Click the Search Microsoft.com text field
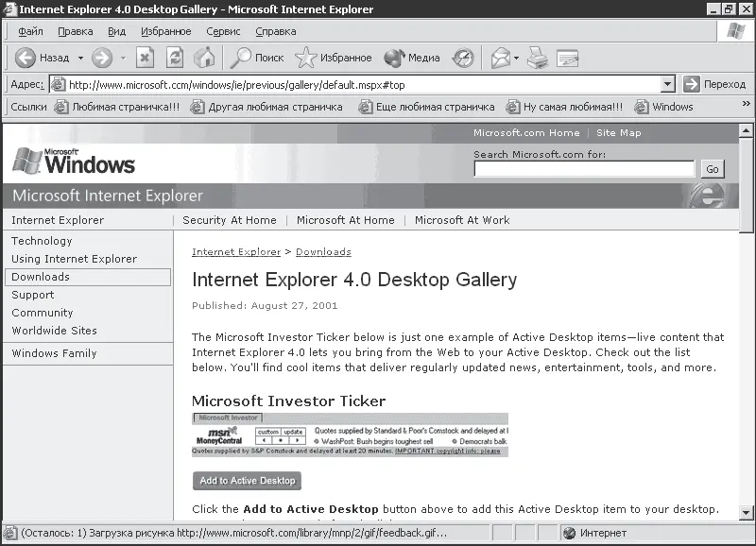 (x=584, y=169)
